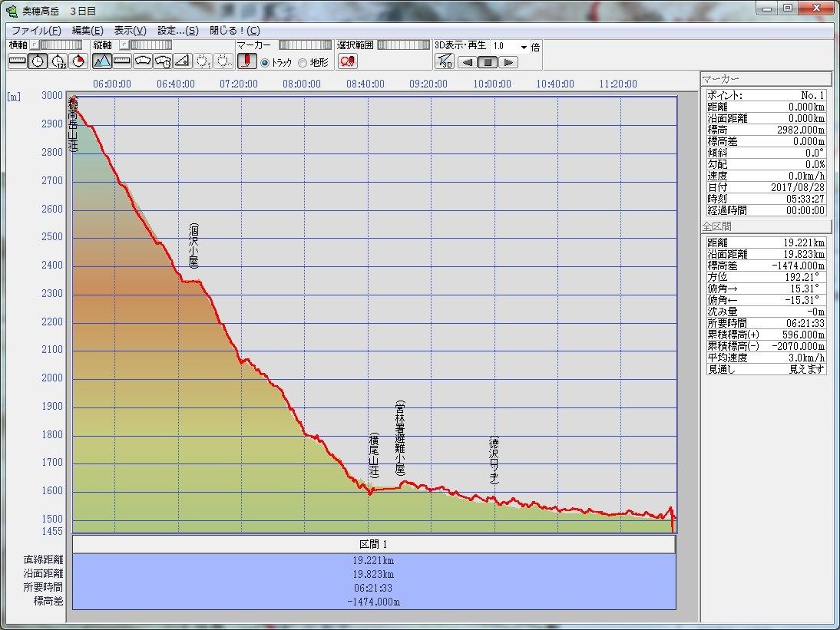Select red stopwatch horizontal axis mode
840x630 pixels.
(x=78, y=61)
